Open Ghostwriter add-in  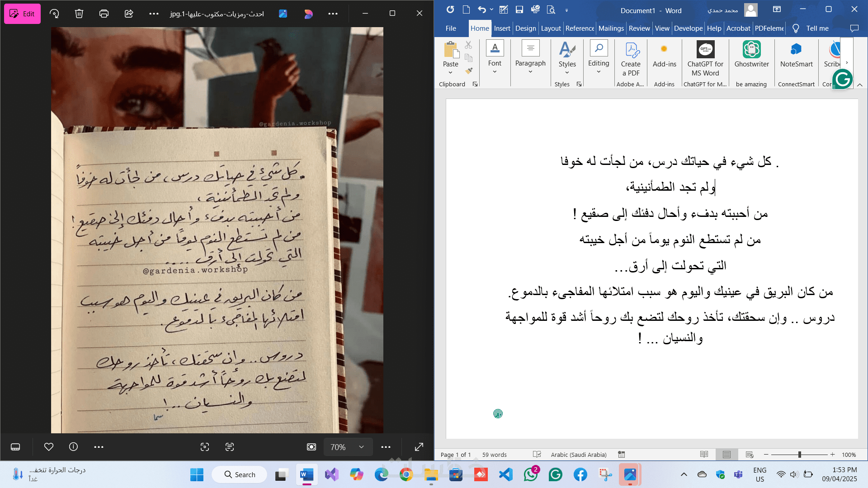(x=751, y=54)
